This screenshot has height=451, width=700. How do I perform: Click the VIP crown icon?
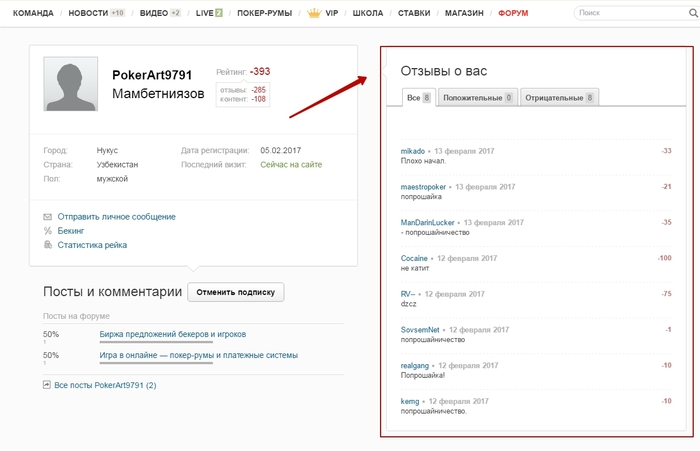pyautogui.click(x=314, y=13)
